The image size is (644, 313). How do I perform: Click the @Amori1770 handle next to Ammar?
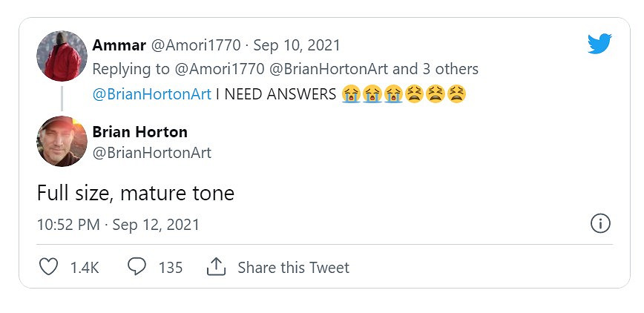pyautogui.click(x=196, y=45)
